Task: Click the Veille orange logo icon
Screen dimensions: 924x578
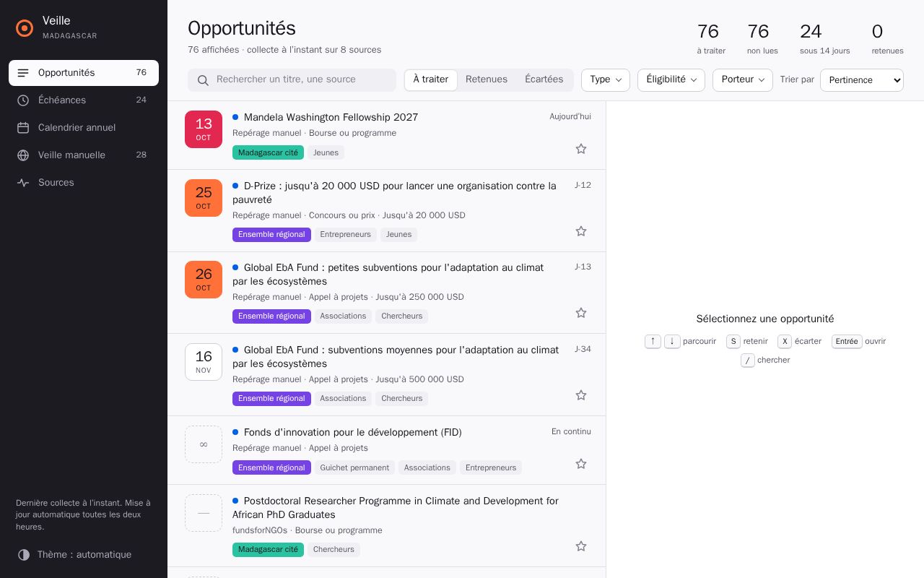Action: (x=25, y=28)
